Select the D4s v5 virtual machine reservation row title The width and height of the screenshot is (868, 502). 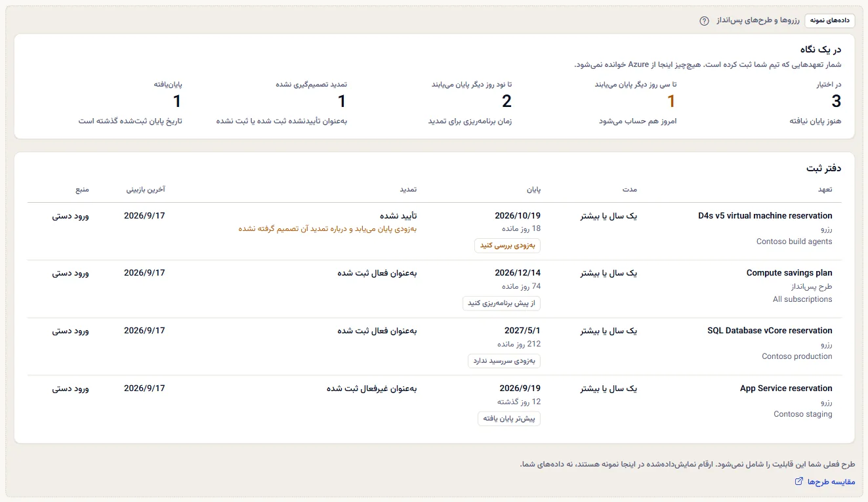point(765,216)
